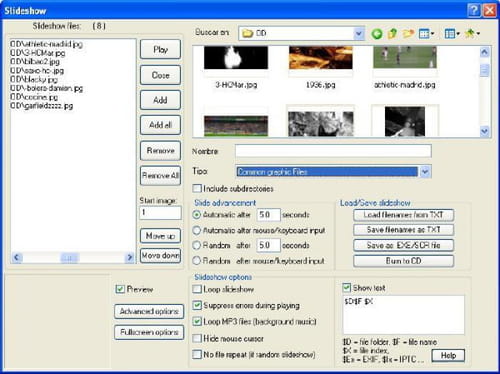Click the Burn to CD button

tap(403, 261)
